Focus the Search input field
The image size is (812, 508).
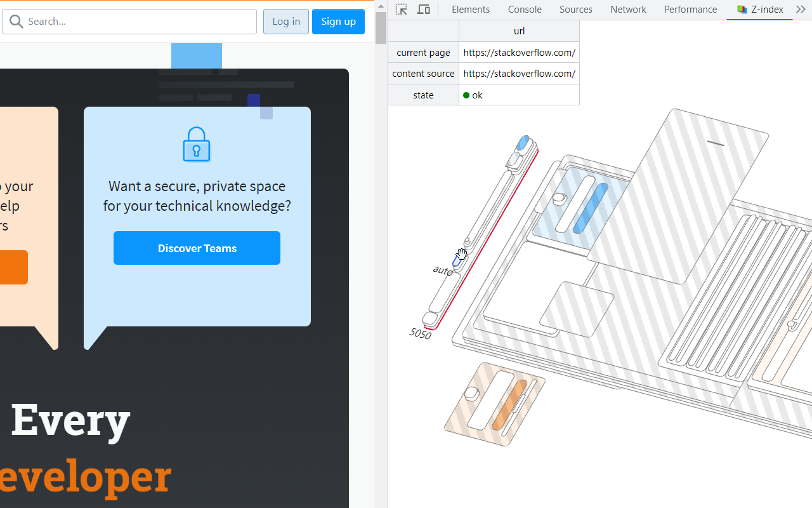[140, 22]
